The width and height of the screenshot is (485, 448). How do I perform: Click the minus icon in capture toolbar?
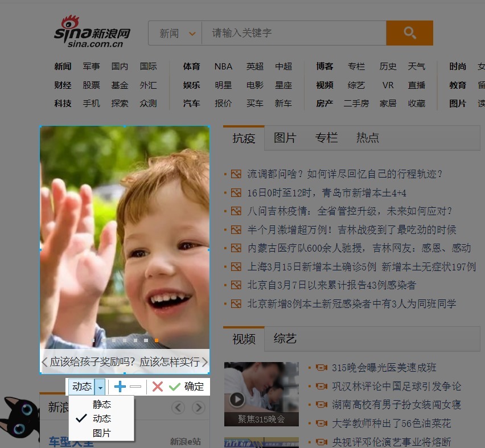pos(135,387)
